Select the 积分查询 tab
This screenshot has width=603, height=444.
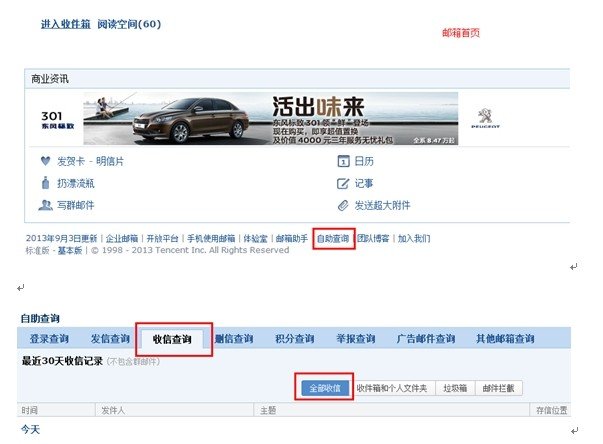coord(295,339)
